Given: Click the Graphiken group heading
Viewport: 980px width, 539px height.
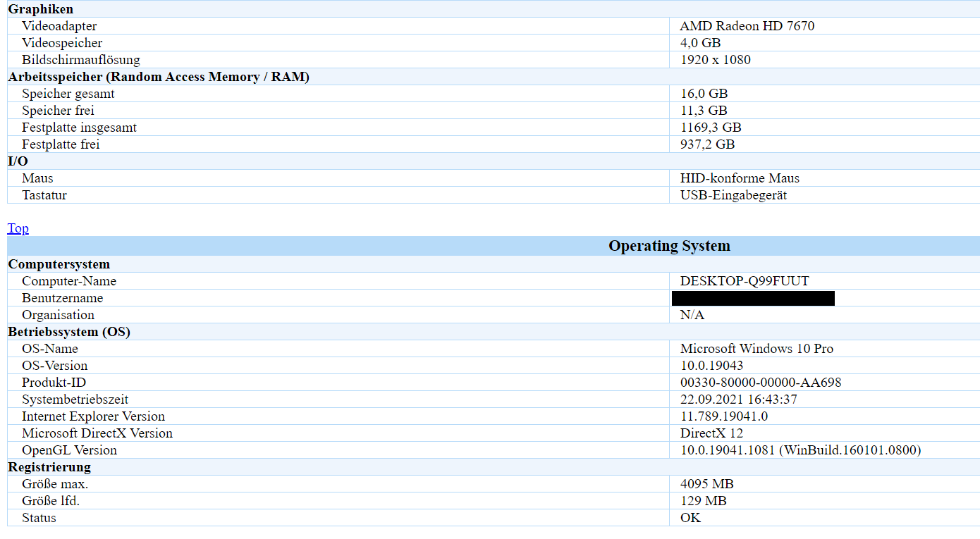Looking at the screenshot, I should (x=40, y=9).
